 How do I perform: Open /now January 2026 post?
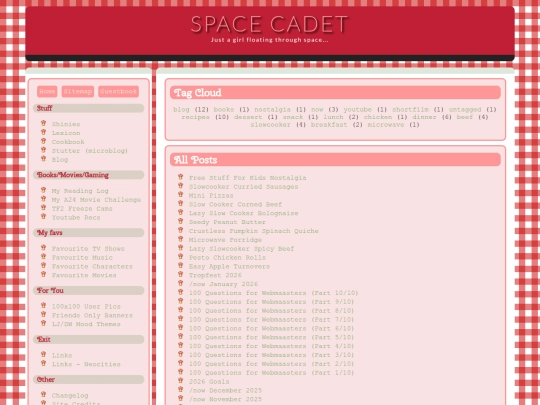pos(223,284)
